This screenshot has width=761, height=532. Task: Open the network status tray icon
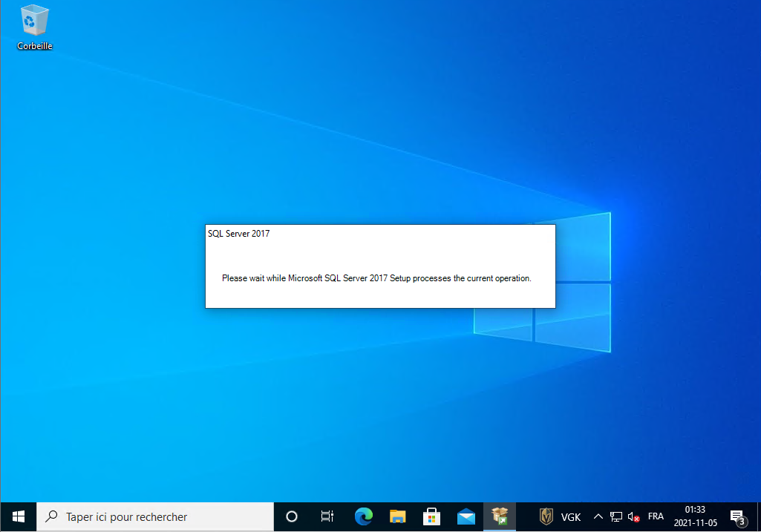(x=616, y=516)
